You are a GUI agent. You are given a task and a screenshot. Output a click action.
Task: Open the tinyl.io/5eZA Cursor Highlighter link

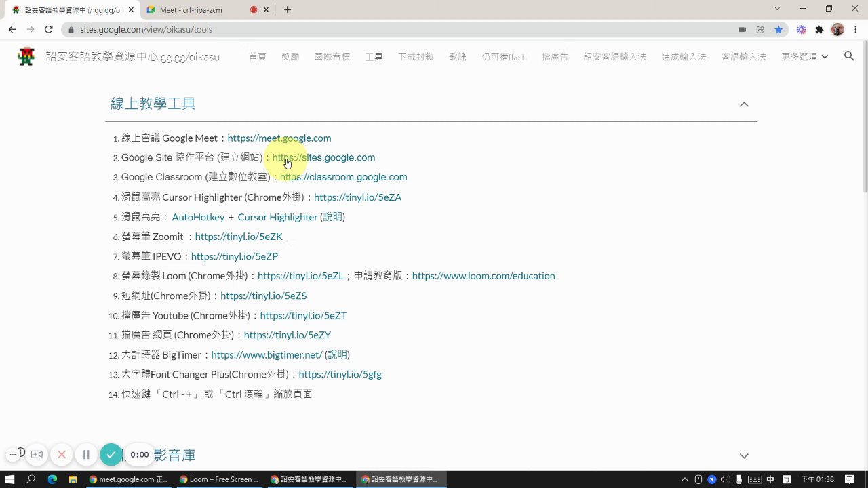coord(358,197)
